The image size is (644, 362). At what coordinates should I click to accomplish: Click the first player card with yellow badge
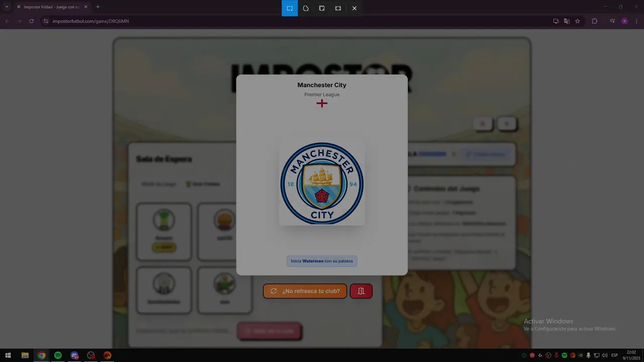tap(164, 232)
